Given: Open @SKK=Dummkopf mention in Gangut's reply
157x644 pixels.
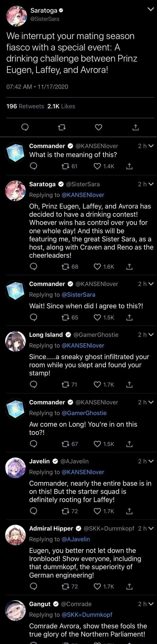Looking at the screenshot, I should pyautogui.click(x=87, y=614).
